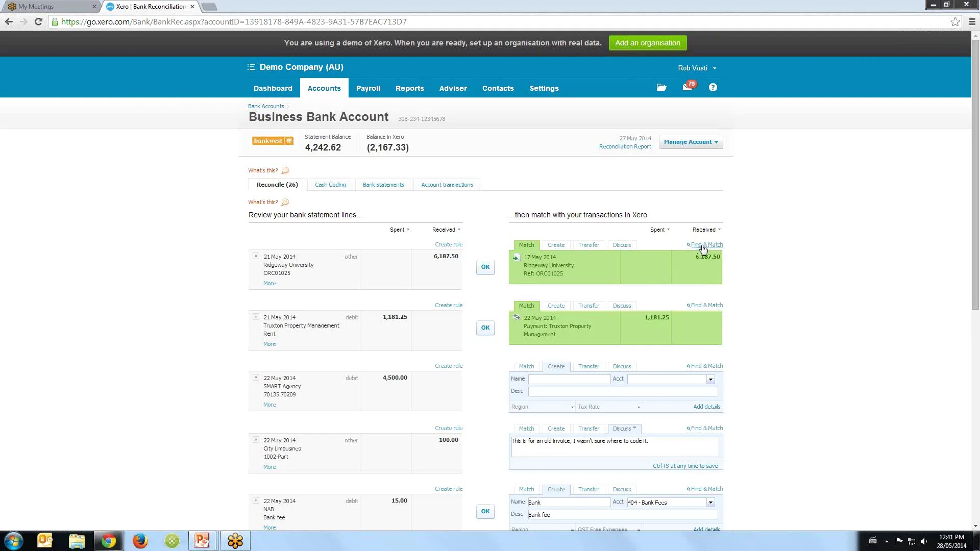The image size is (980, 551).
Task: Click Add an organisation
Action: (x=647, y=43)
